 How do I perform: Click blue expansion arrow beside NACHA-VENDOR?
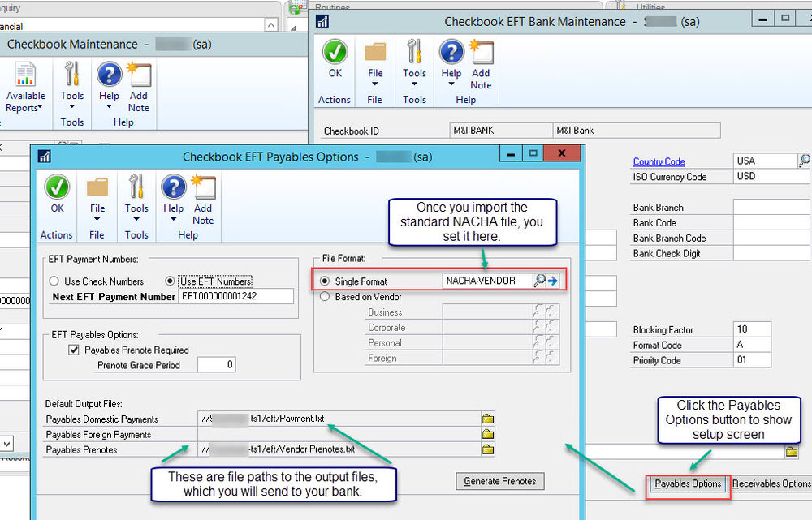tap(552, 281)
